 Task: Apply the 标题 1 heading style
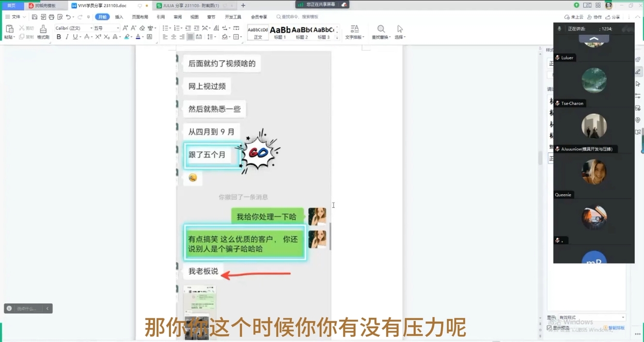[281, 31]
